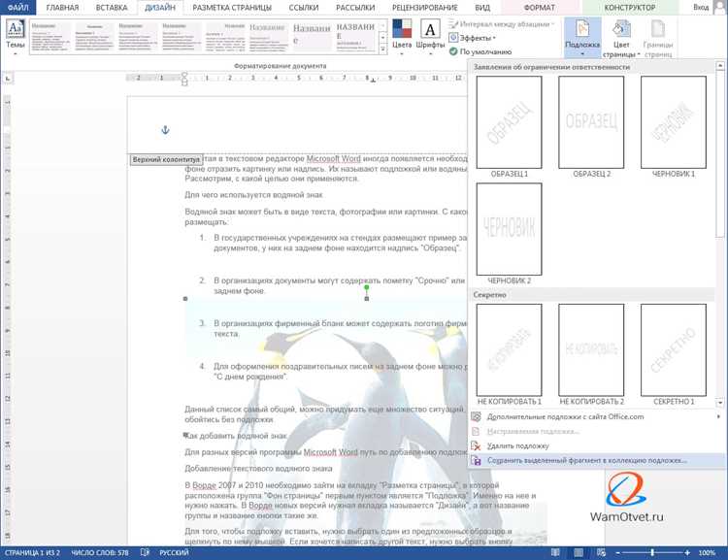
Task: Choose Сохранить выделенный фрагмент в коллекцию подложек
Action: [596, 460]
